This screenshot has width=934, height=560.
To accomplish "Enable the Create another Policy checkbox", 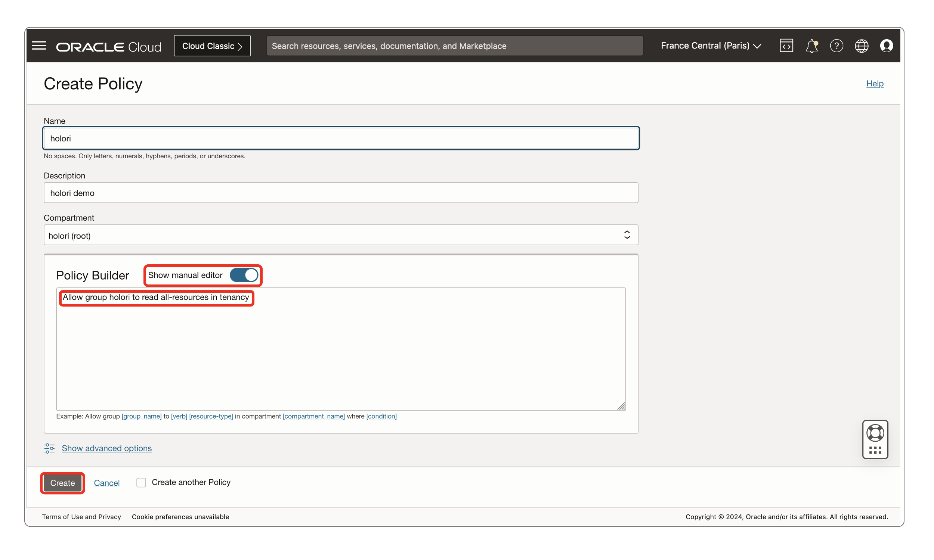I will [141, 482].
